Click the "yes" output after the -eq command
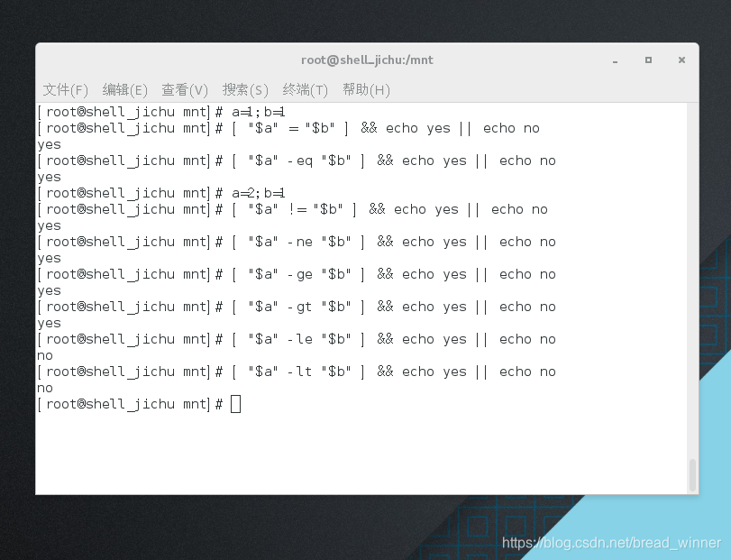Screen dimensions: 731x560 (x=50, y=178)
